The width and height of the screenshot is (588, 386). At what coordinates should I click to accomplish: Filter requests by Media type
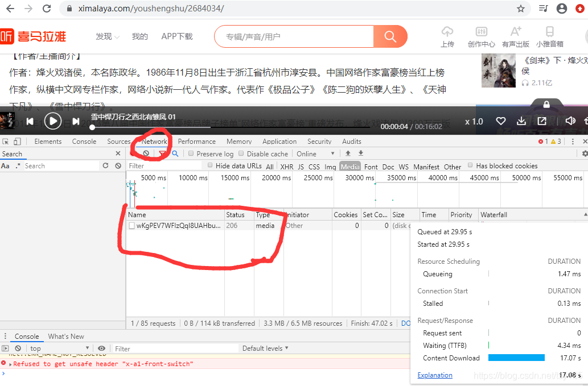point(350,167)
